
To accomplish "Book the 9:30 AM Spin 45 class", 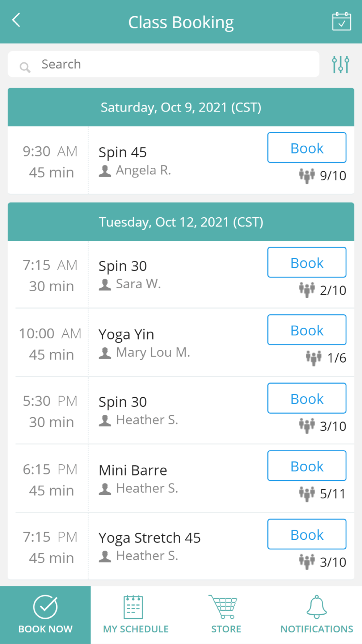I will [307, 148].
